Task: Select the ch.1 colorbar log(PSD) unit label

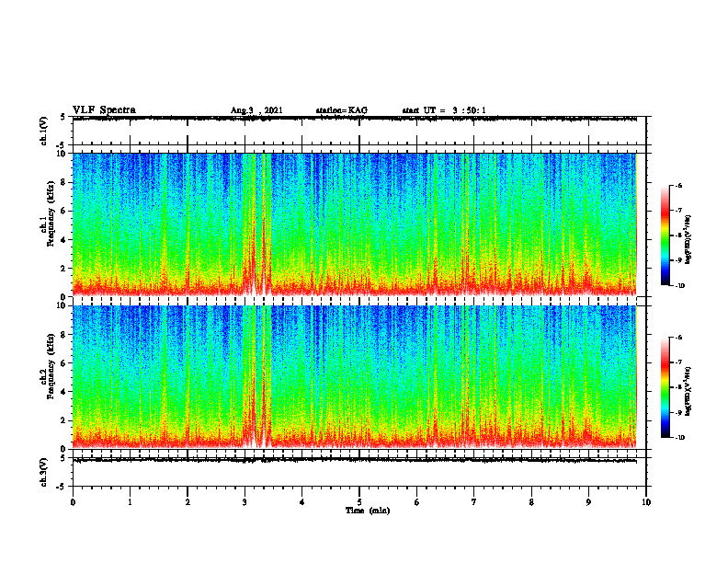Action: (x=688, y=240)
